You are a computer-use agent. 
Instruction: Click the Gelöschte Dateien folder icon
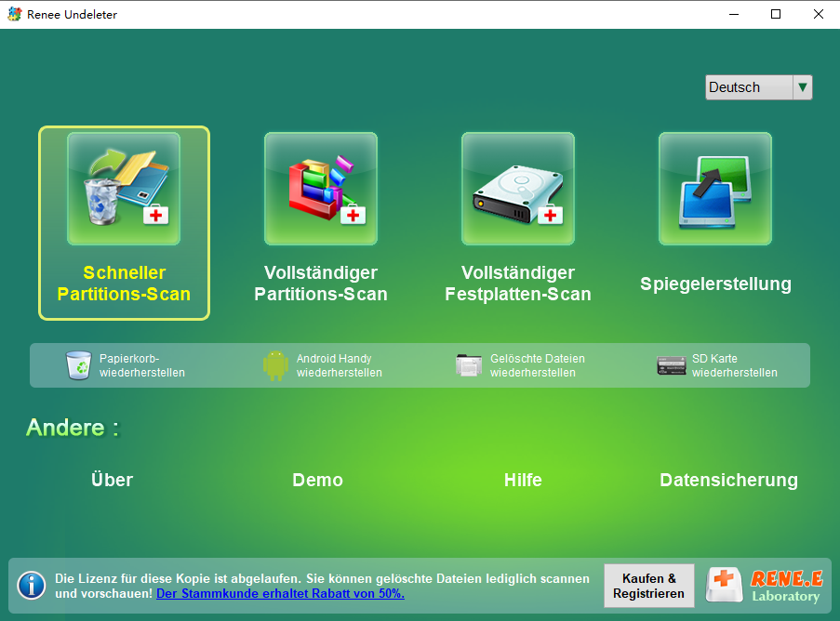469,365
